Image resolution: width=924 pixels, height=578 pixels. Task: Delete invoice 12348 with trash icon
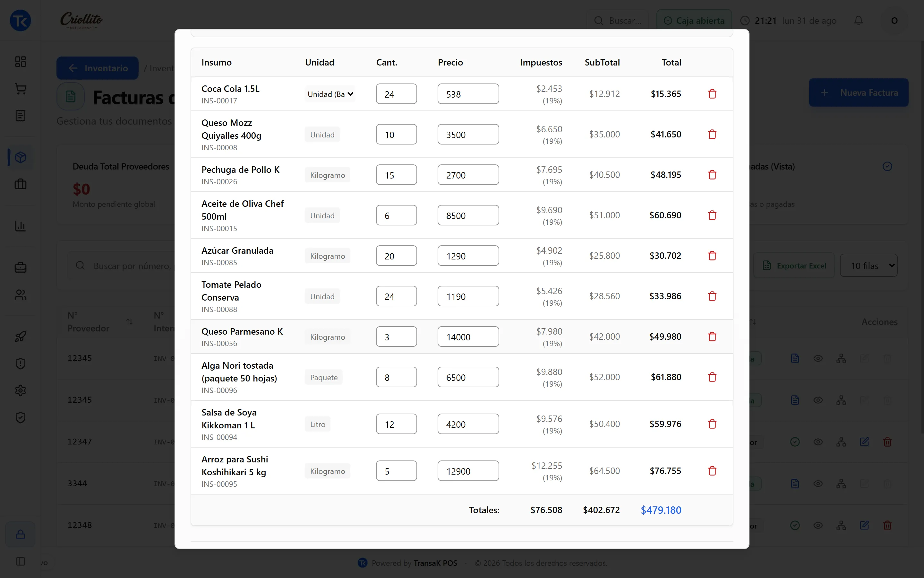point(887,525)
